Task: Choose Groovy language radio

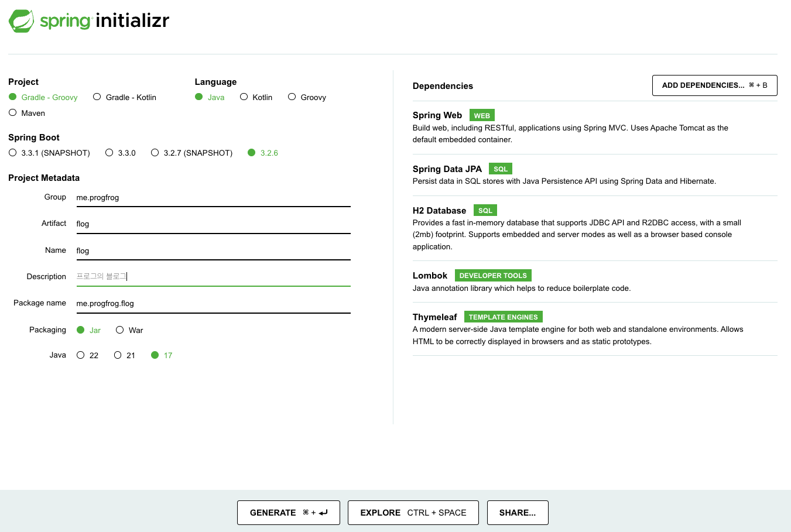Action: [x=307, y=97]
